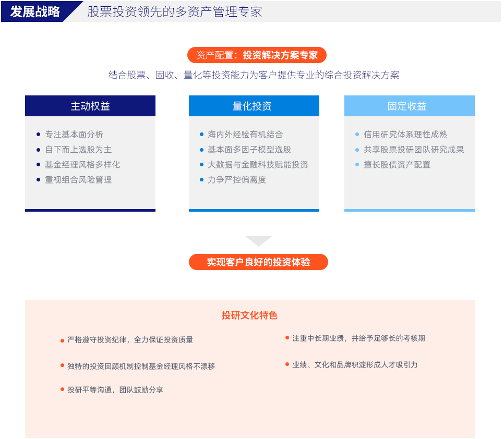Open the 固定收益 card header

click(409, 106)
